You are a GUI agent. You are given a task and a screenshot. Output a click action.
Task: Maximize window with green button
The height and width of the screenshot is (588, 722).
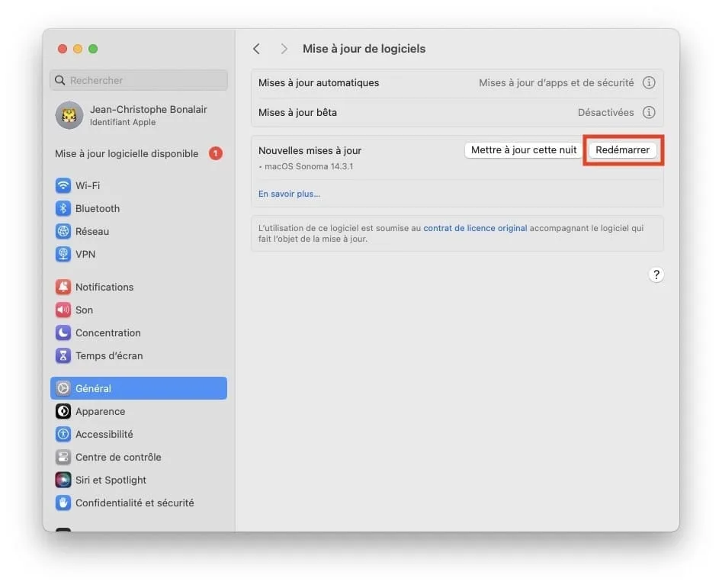[93, 49]
